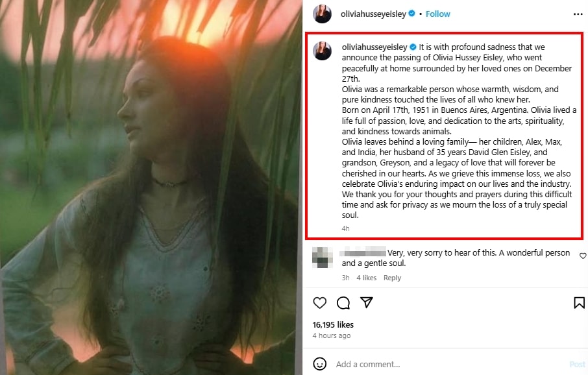Save the post with the bookmark icon
Image resolution: width=588 pixels, height=375 pixels.
click(579, 302)
